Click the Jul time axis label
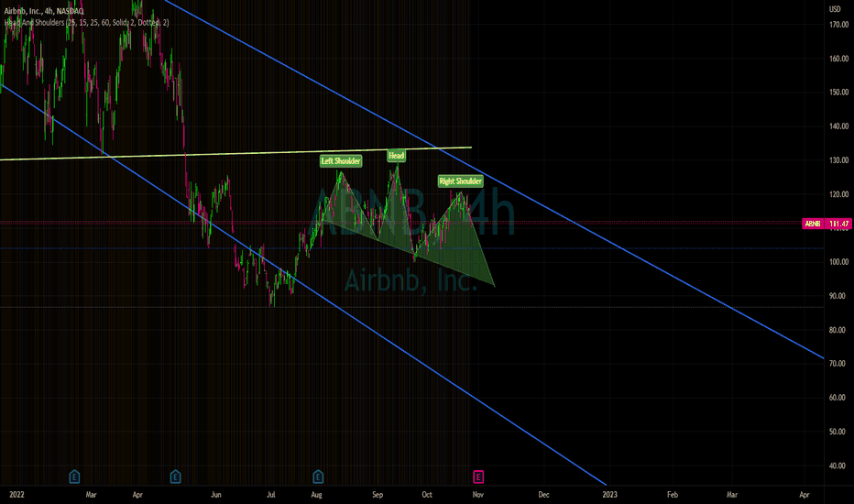Viewport: 854px width, 504px height. [x=270, y=495]
